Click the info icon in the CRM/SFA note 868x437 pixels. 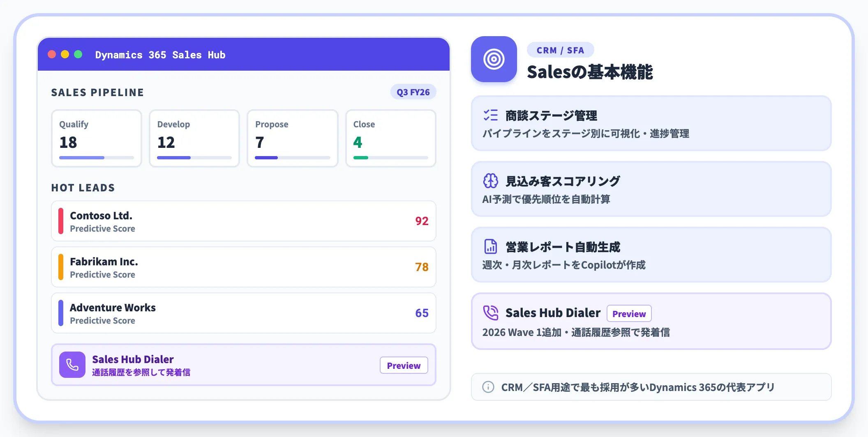(x=488, y=387)
